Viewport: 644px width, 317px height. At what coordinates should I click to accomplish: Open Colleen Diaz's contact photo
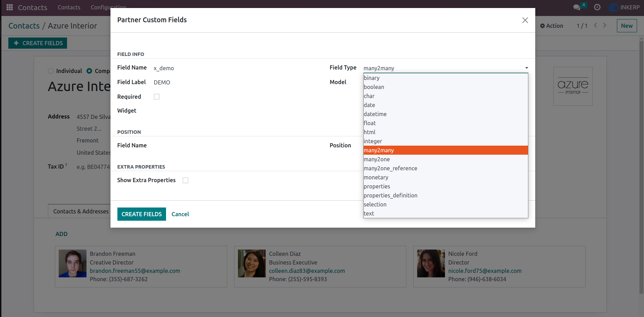pyautogui.click(x=252, y=263)
